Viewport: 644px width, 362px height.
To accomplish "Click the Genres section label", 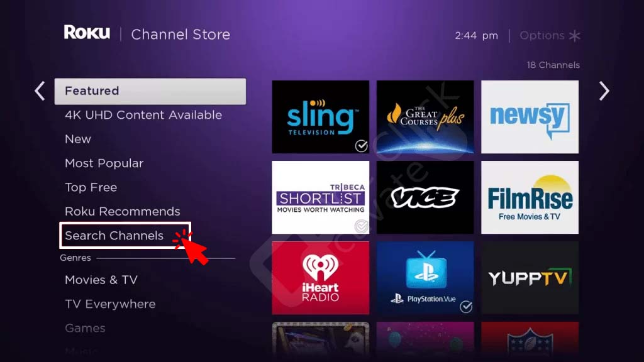I will 75,258.
